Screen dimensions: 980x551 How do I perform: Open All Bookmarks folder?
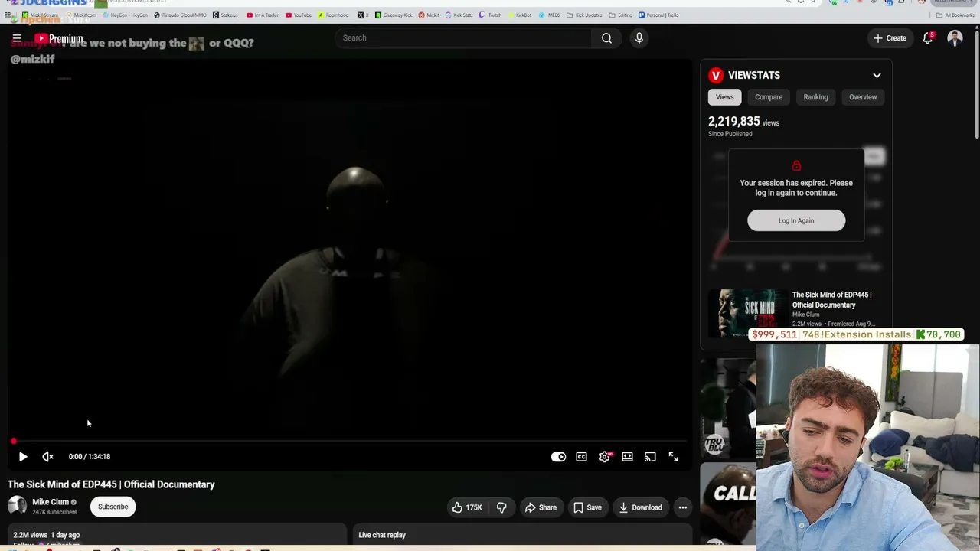point(955,15)
